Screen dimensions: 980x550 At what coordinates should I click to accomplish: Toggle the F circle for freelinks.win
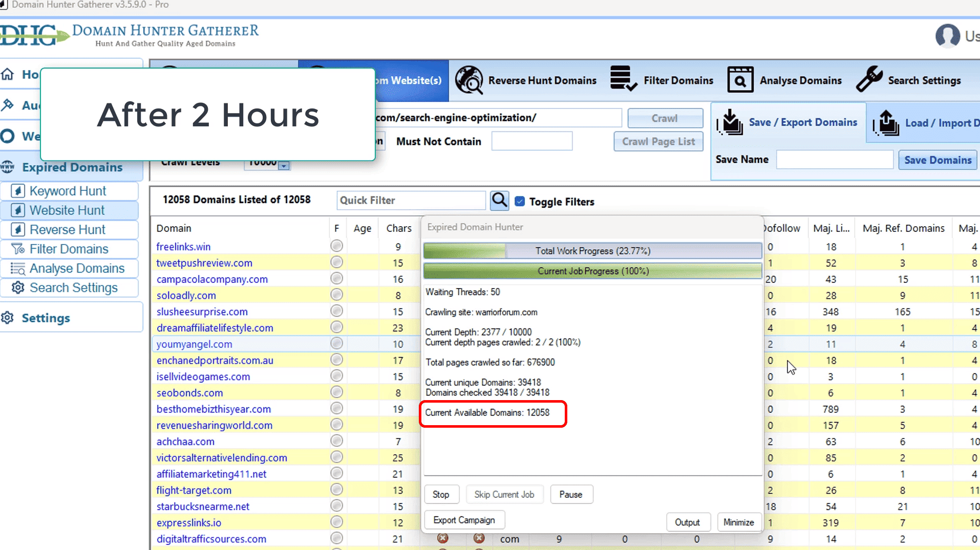336,246
